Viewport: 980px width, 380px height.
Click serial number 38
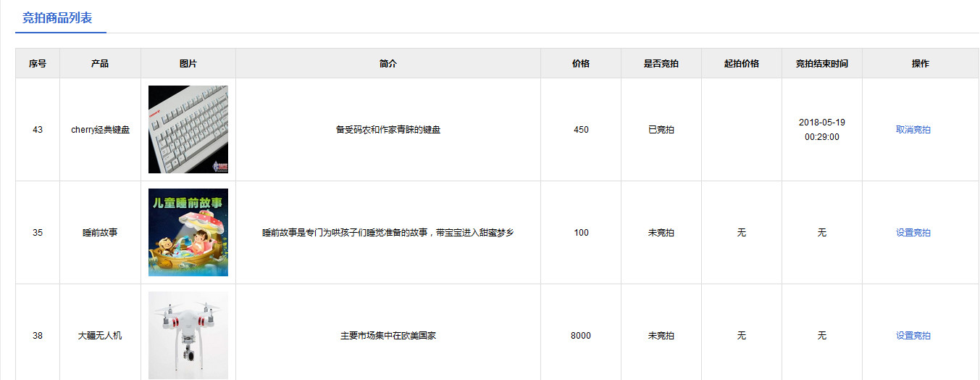[x=38, y=336]
